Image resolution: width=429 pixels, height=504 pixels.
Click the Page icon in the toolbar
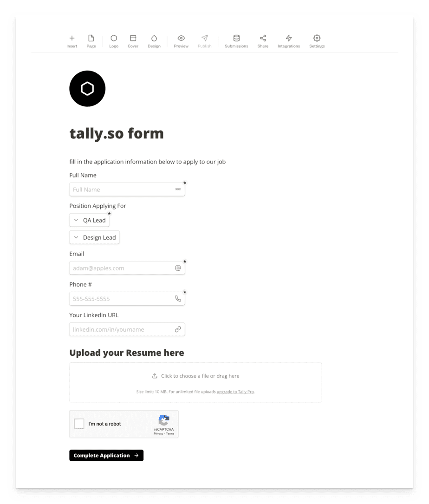click(91, 39)
